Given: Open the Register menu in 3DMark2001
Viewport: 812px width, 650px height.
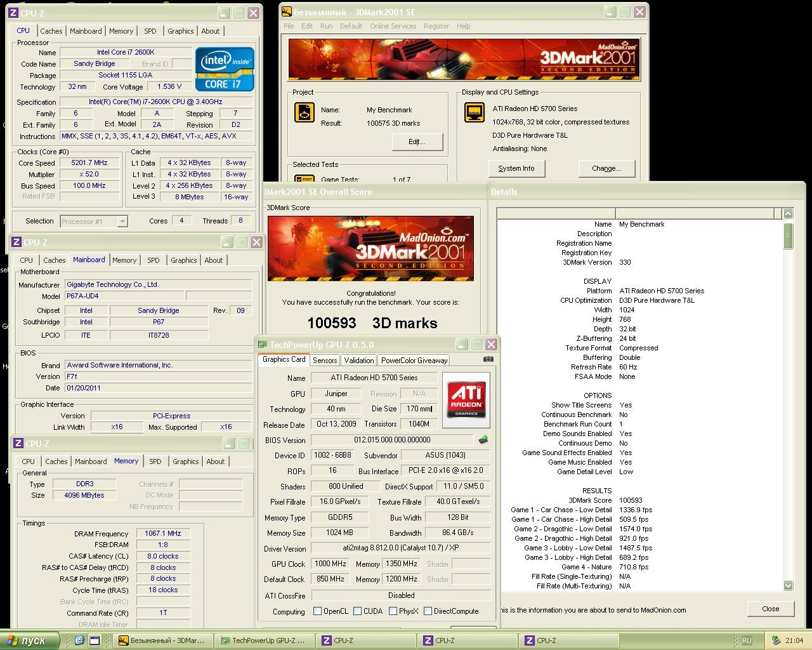Looking at the screenshot, I should (x=436, y=26).
